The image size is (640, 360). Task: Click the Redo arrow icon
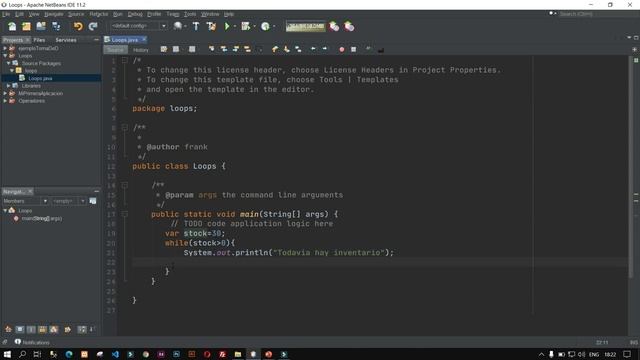pyautogui.click(x=93, y=27)
